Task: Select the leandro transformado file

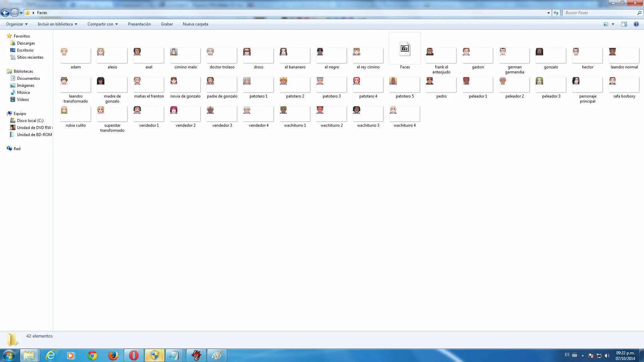Action: 76,85
